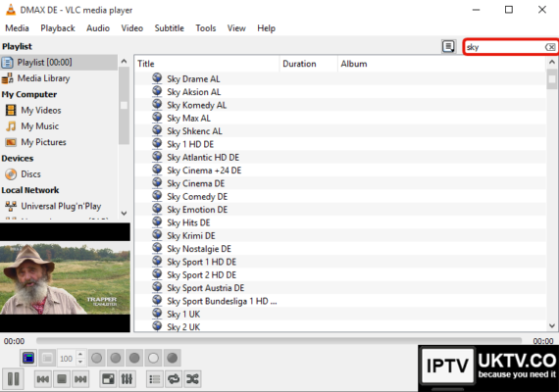The image size is (559, 392).
Task: Sort playlist by Title column header
Action: click(x=207, y=64)
